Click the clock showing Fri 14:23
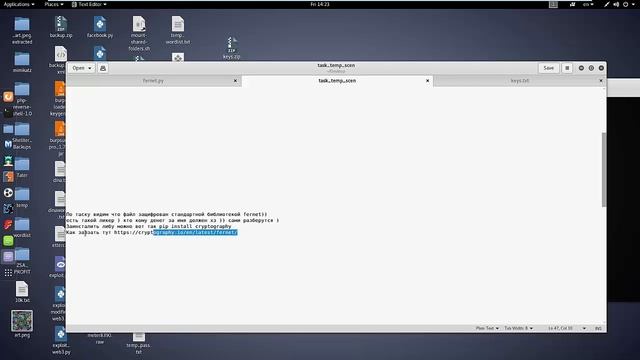This screenshot has height=360, width=640. coord(320,4)
